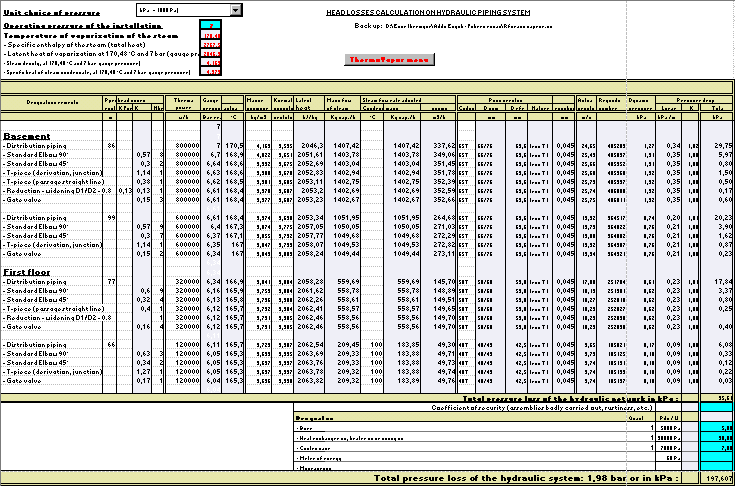Select 'T-piece (passage straight line)' in Basement section

(53, 182)
